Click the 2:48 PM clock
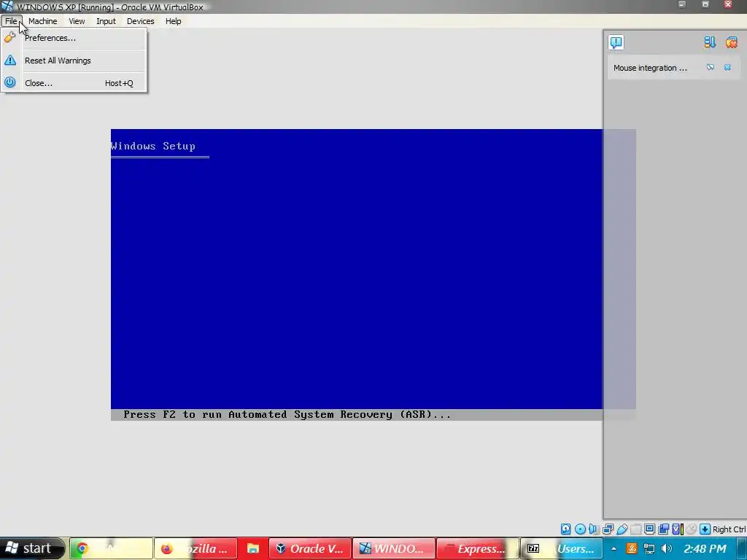This screenshot has width=747, height=560. tap(705, 548)
